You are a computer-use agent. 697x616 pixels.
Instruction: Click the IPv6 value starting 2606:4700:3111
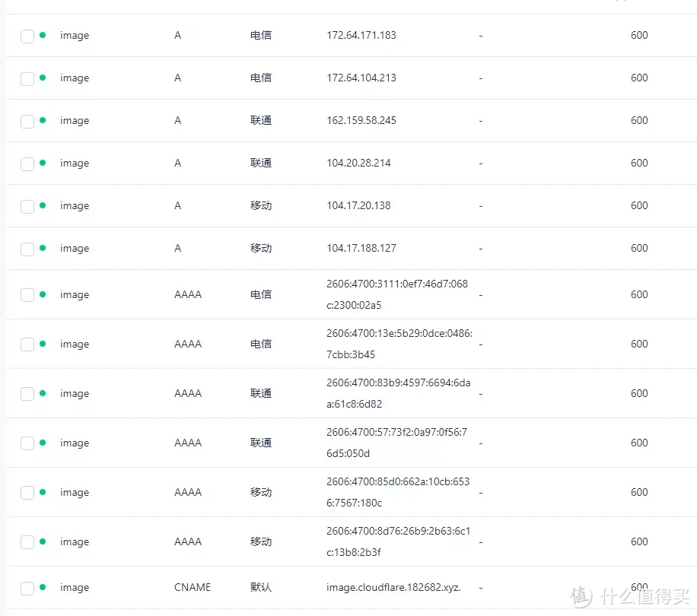(397, 294)
